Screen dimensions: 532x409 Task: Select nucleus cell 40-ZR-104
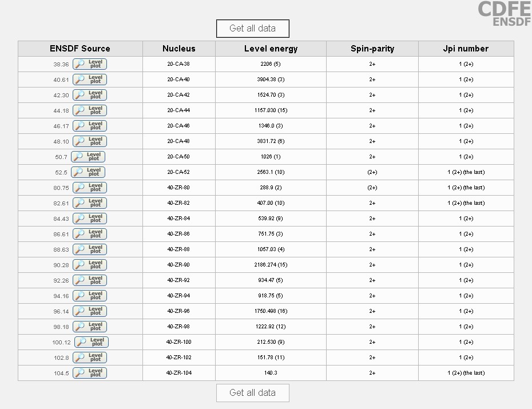(179, 373)
